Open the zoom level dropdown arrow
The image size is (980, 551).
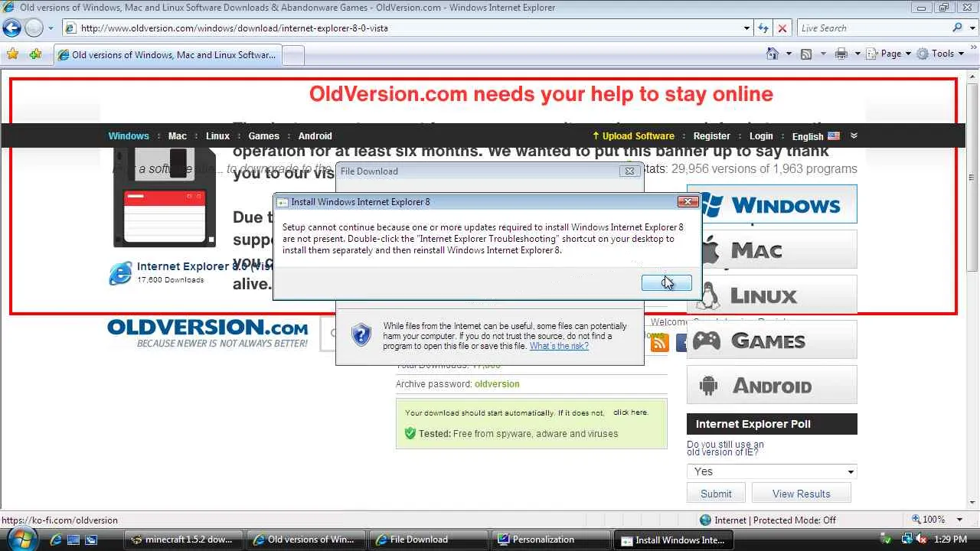[x=961, y=520]
